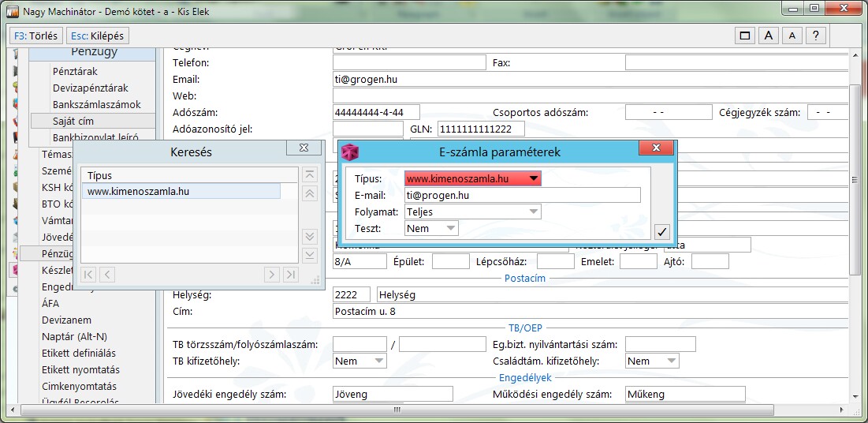The image size is (868, 423).
Task: Click Működési engedély szám field
Action: tap(685, 394)
